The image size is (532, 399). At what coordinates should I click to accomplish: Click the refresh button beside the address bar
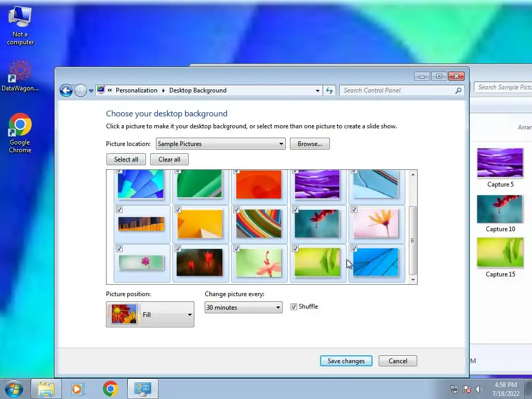tap(329, 90)
